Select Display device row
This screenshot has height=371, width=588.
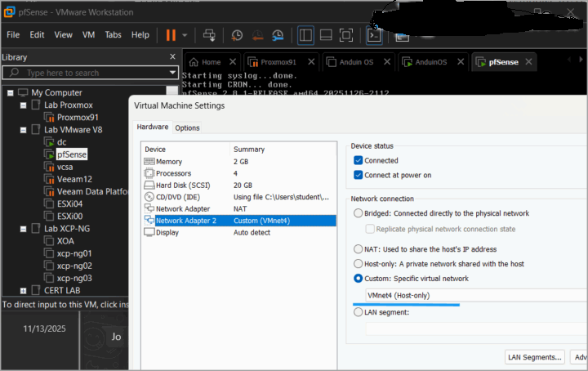[x=238, y=233]
